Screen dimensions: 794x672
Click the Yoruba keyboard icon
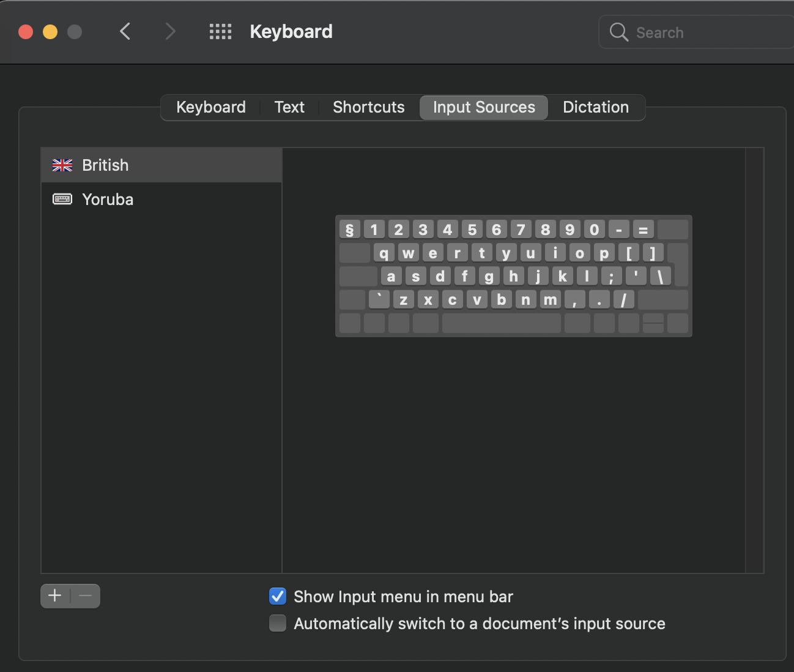pyautogui.click(x=62, y=200)
